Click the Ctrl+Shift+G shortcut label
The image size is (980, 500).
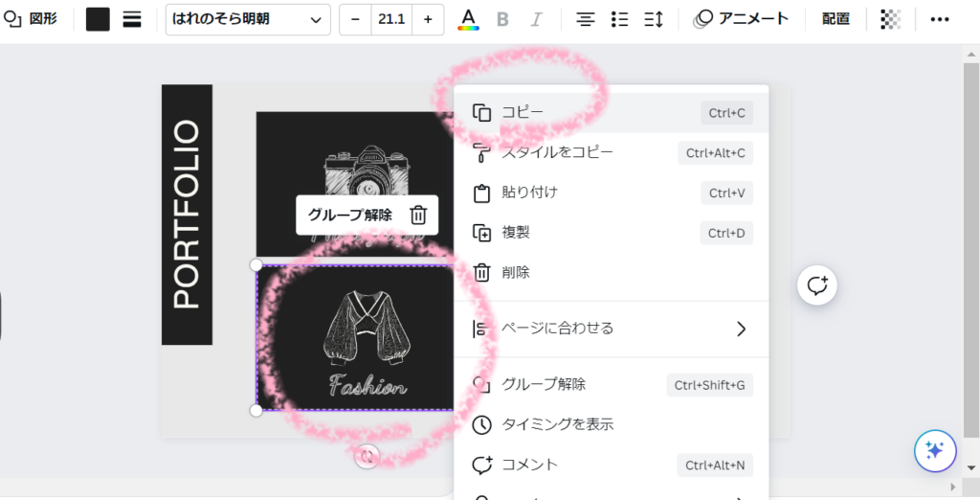[x=709, y=385]
